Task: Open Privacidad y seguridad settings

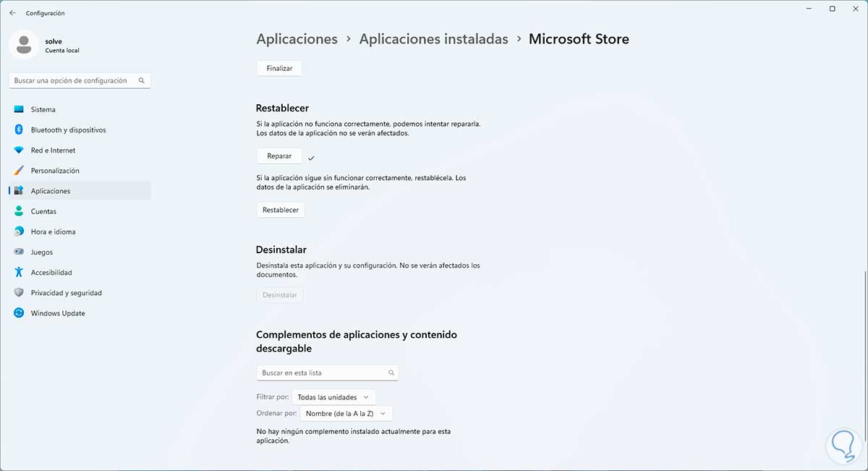Action: pos(80,292)
